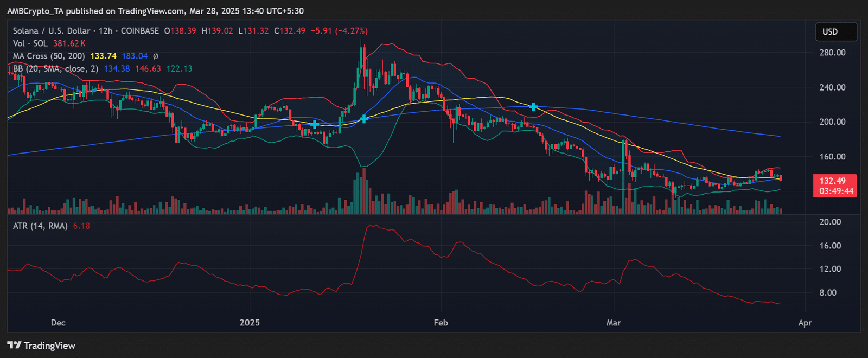
Task: Click the green 122.13 lower band value
Action: (x=179, y=68)
